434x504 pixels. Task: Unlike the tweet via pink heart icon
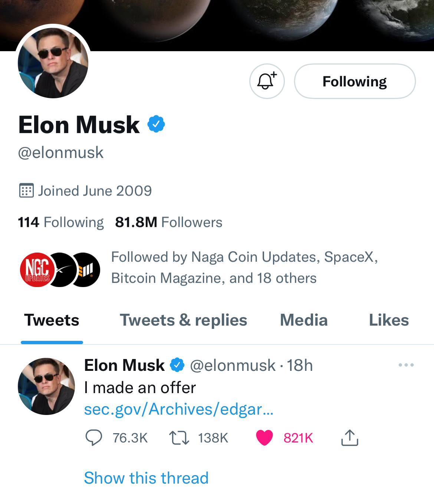264,438
